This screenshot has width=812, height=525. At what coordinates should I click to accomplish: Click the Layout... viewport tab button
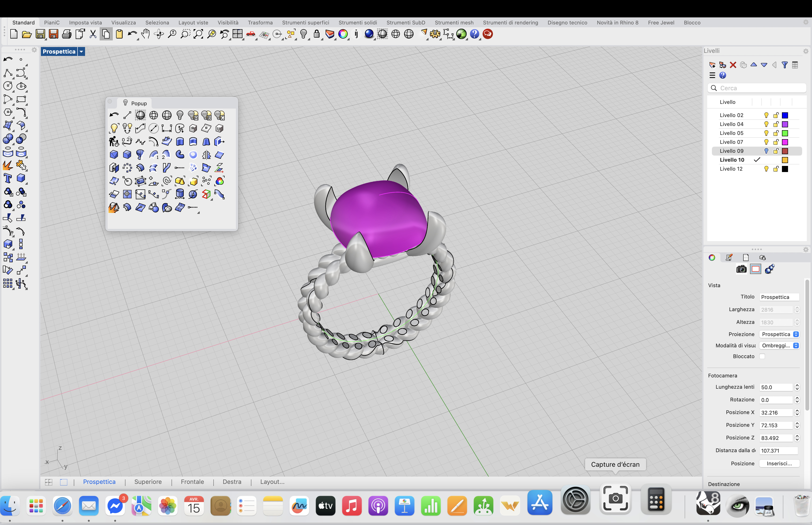[272, 482]
